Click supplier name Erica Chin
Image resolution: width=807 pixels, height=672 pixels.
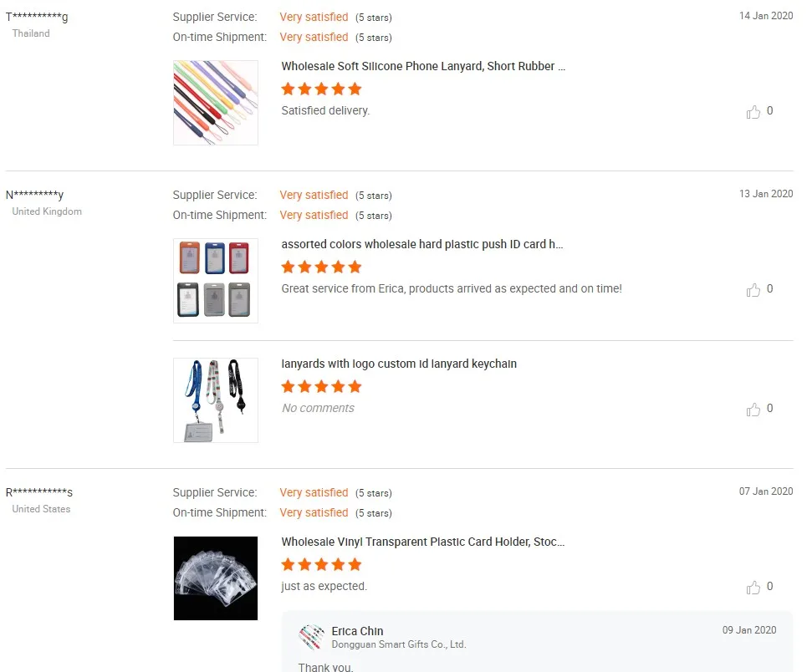click(357, 631)
